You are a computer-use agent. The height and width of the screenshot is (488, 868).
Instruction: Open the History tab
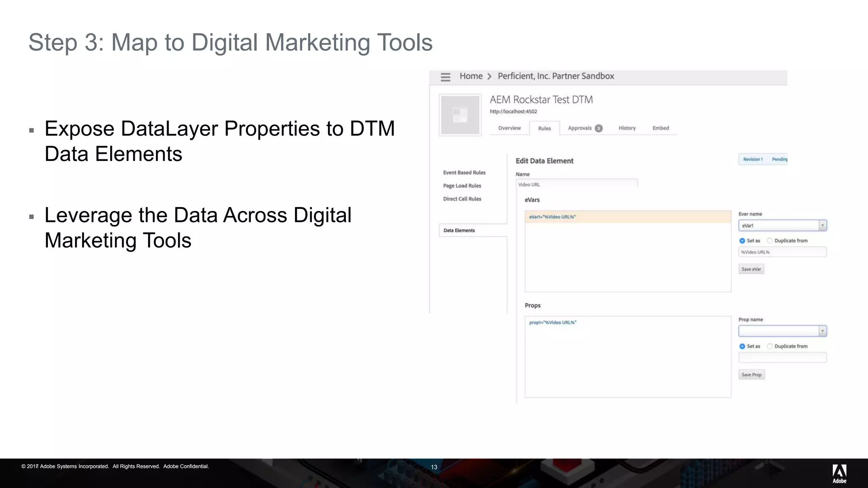[x=627, y=128]
